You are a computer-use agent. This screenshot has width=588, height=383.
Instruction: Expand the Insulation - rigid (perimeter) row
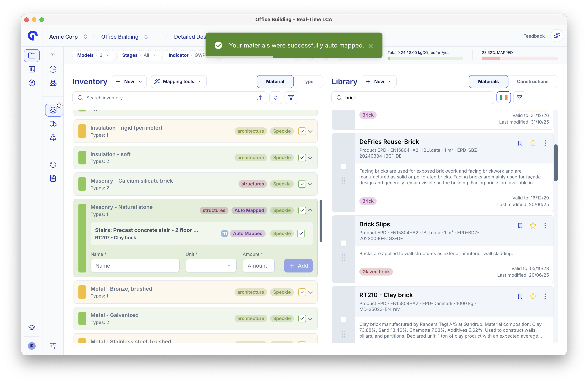tap(310, 131)
